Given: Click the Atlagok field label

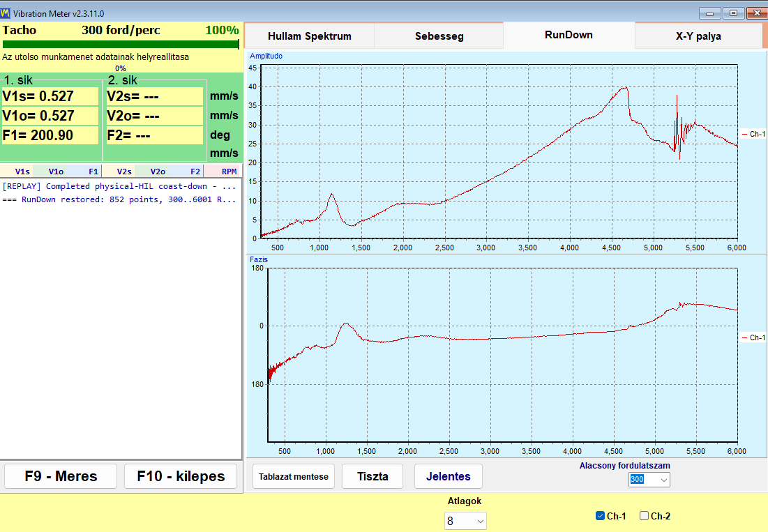Looking at the screenshot, I should point(465,501).
